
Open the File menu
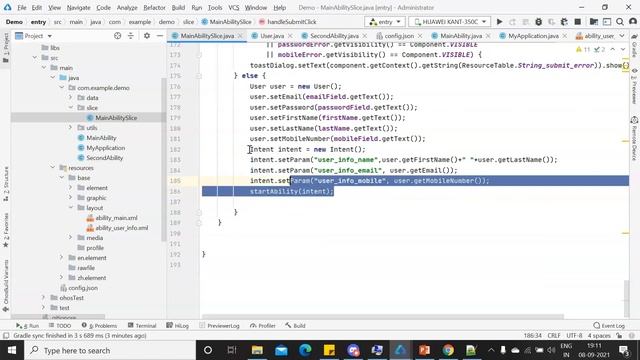[22, 7]
